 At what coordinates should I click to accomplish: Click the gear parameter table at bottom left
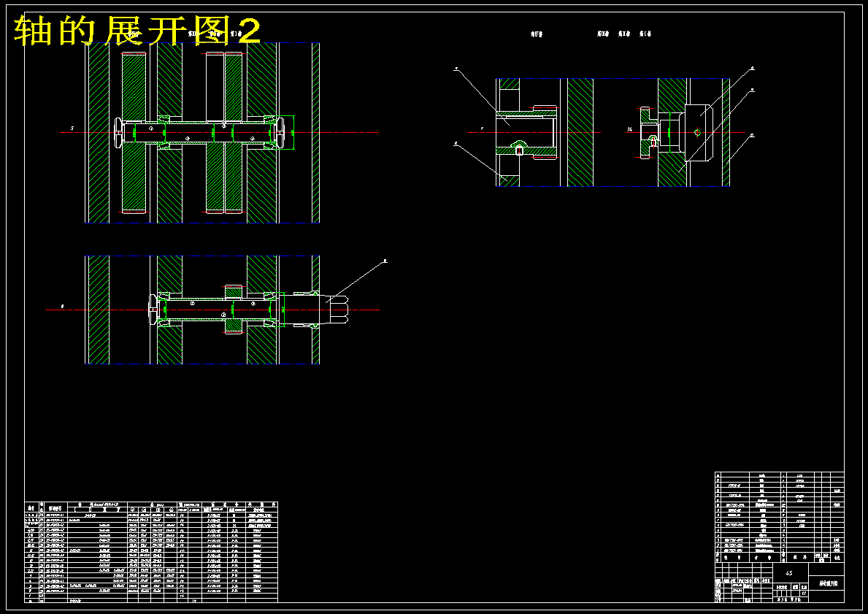point(151,552)
